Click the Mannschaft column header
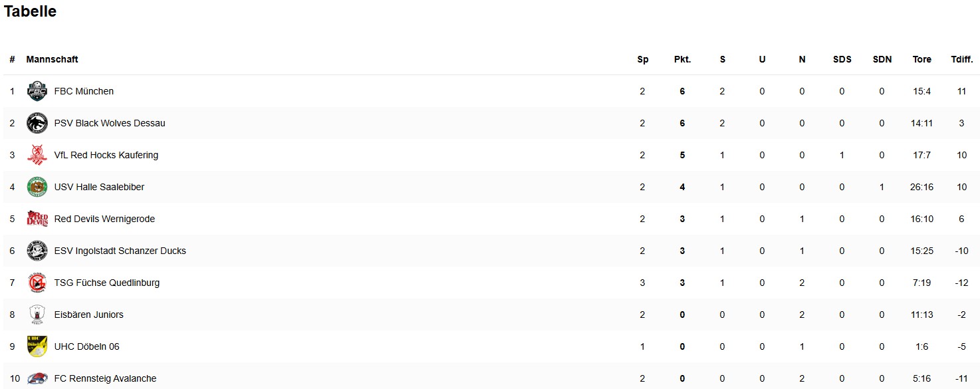980x389 pixels. point(52,59)
